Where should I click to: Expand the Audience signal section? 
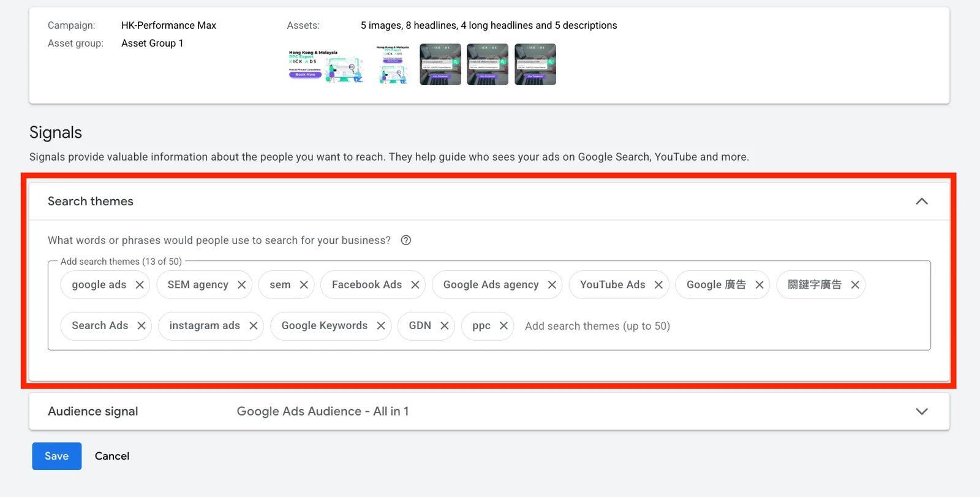coord(922,411)
